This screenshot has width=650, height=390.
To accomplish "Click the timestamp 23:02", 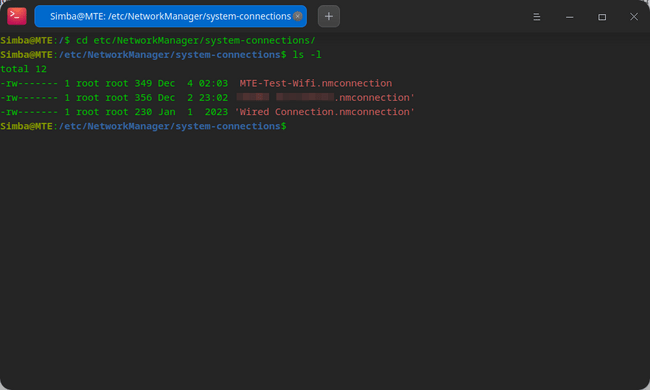I will coord(213,97).
